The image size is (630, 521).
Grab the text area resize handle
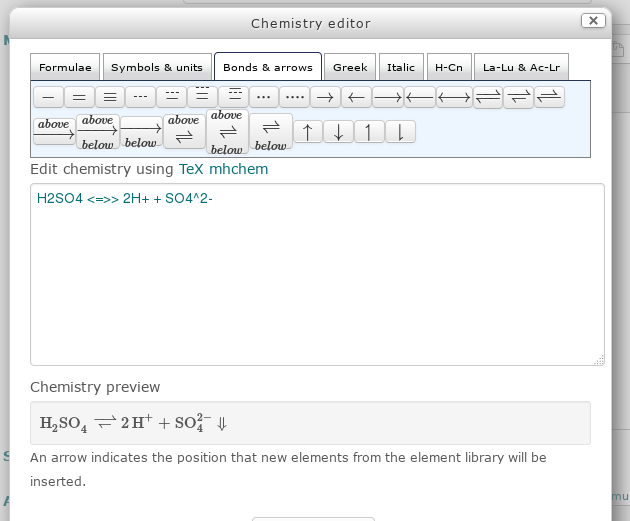599,360
